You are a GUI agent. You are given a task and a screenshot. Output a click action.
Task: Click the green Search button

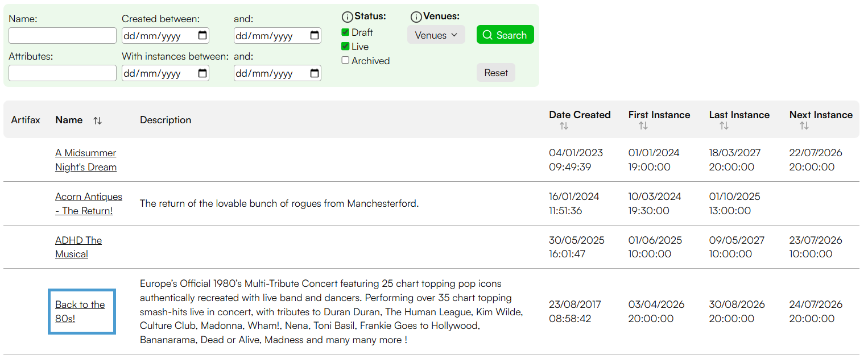coord(505,35)
